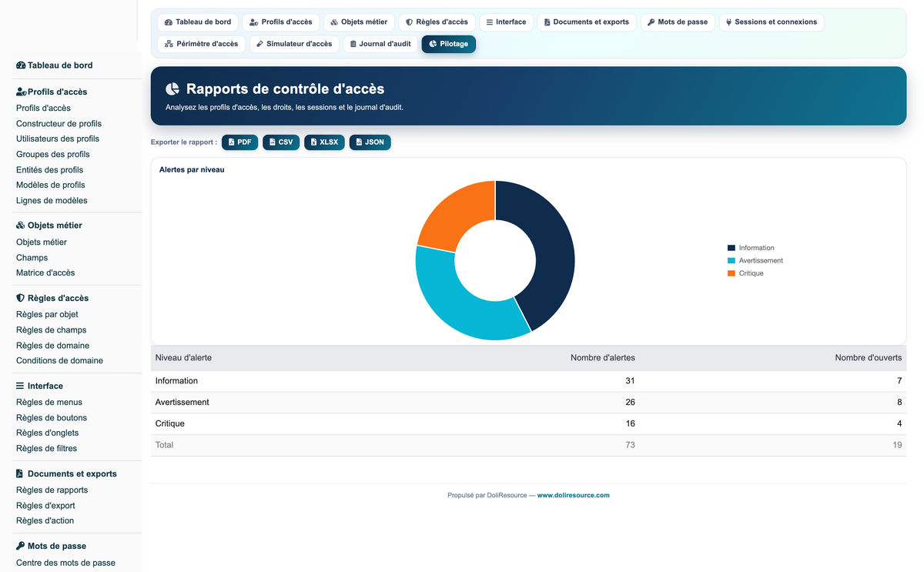Click the dark navy Information legend swatch
Screen dimensions: 924x572
[x=731, y=248]
